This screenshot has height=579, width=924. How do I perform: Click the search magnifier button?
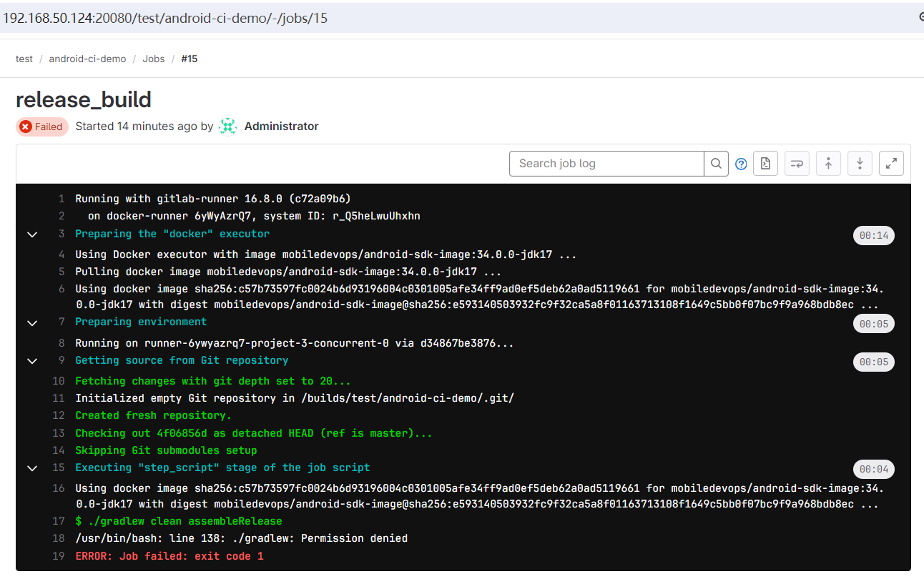point(716,164)
